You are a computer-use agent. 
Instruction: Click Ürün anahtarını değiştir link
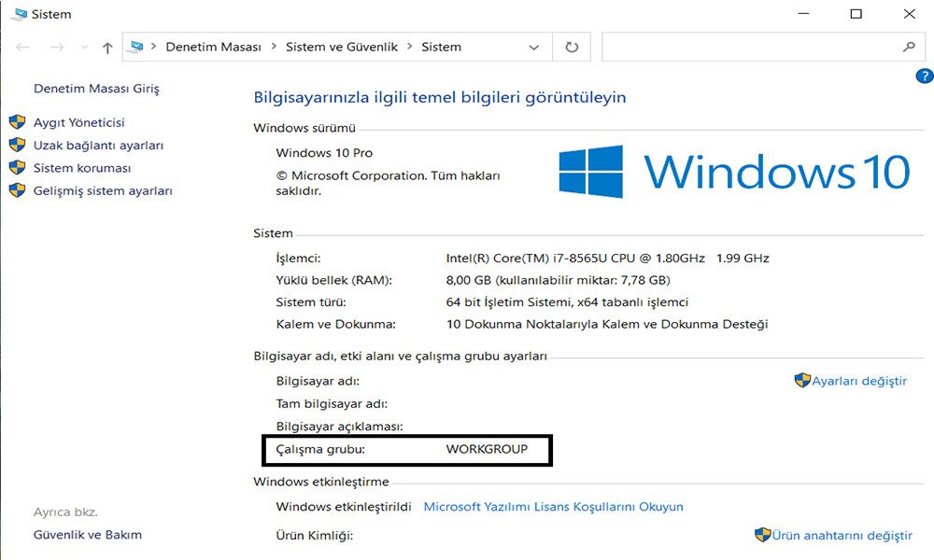842,536
